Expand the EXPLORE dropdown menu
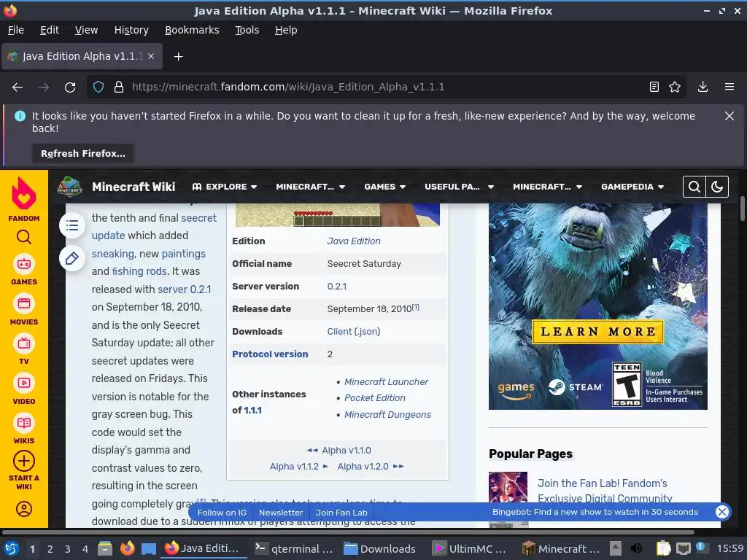The image size is (747, 560). click(x=225, y=187)
